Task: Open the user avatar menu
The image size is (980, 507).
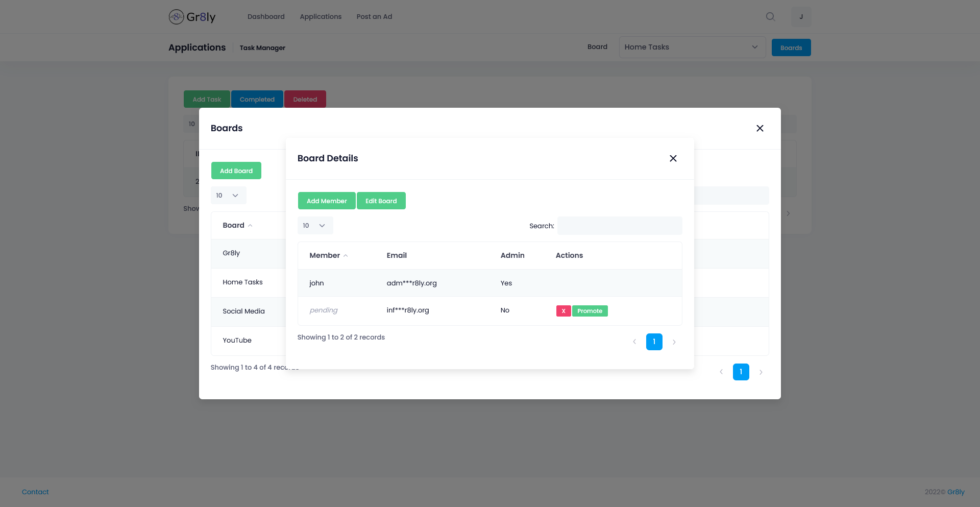Action: pos(801,16)
